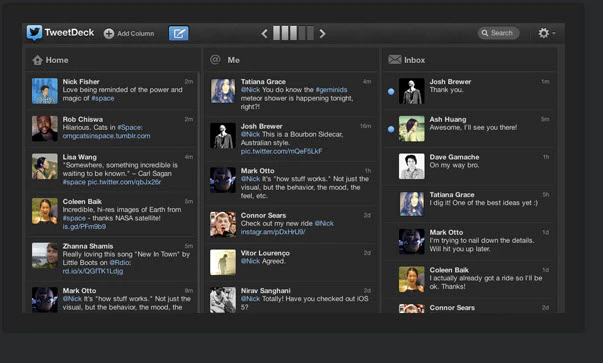Viewport: 603px width, 363px height.
Task: Open Ash Huang's unread message with blue dot
Action: pyautogui.click(x=470, y=129)
